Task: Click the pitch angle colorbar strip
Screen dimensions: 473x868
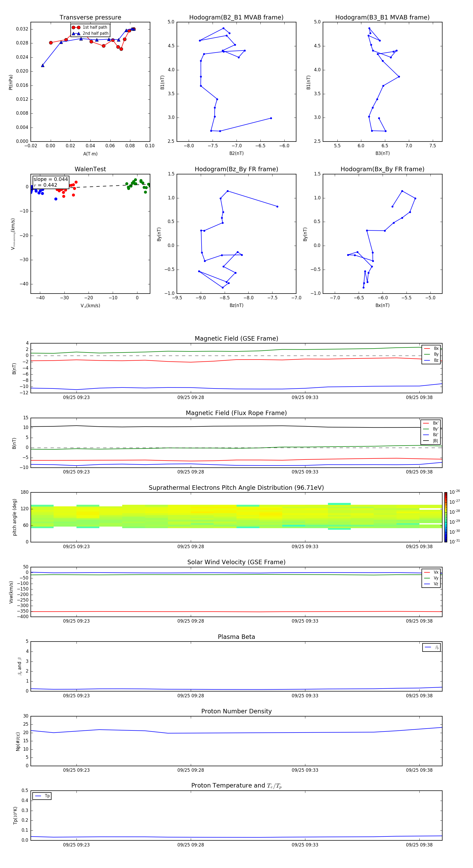Action: click(446, 517)
